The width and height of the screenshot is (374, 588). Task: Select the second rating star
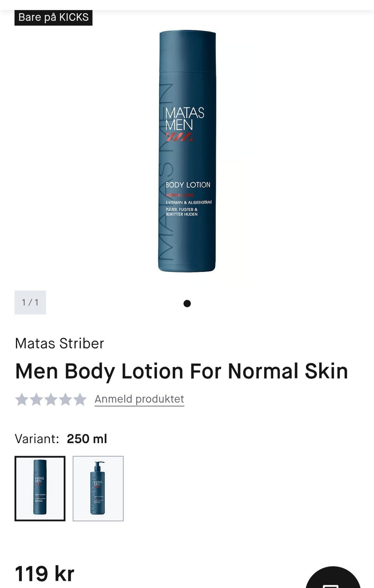click(x=36, y=399)
